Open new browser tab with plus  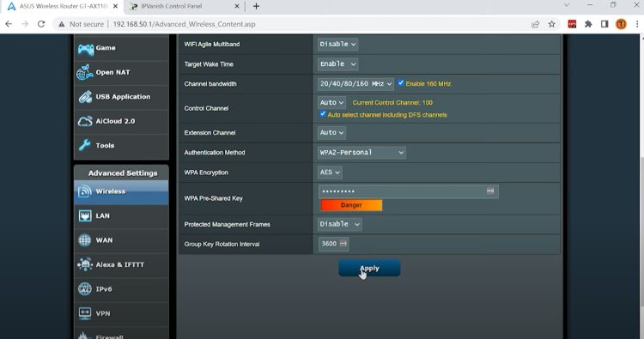pos(256,6)
